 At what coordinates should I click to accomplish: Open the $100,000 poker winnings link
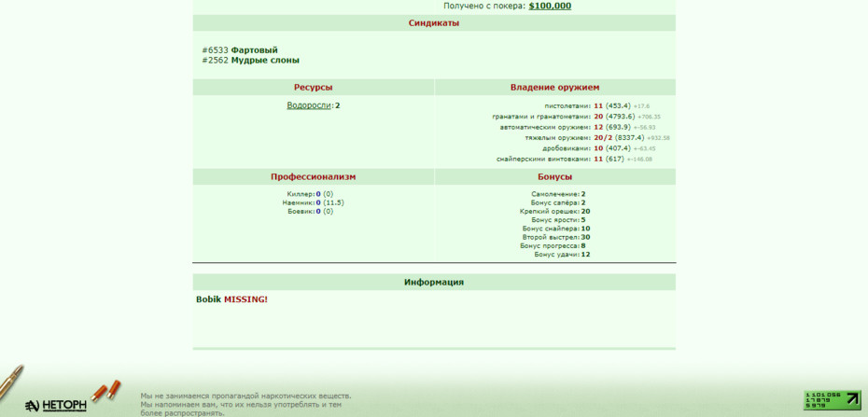coord(550,7)
